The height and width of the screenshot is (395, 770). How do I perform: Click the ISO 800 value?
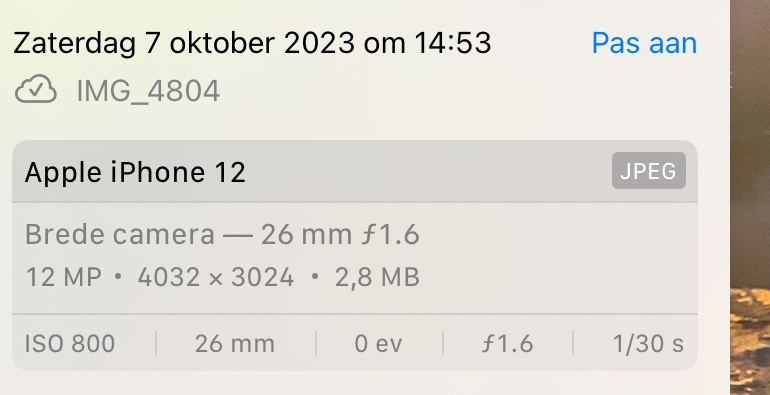(70, 343)
